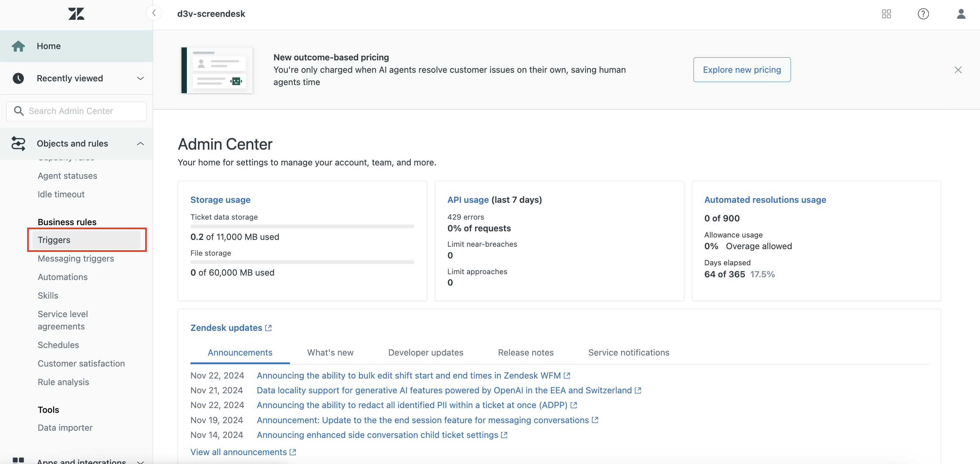Collapse the Objects and rules section
The image size is (980, 464).
point(140,143)
